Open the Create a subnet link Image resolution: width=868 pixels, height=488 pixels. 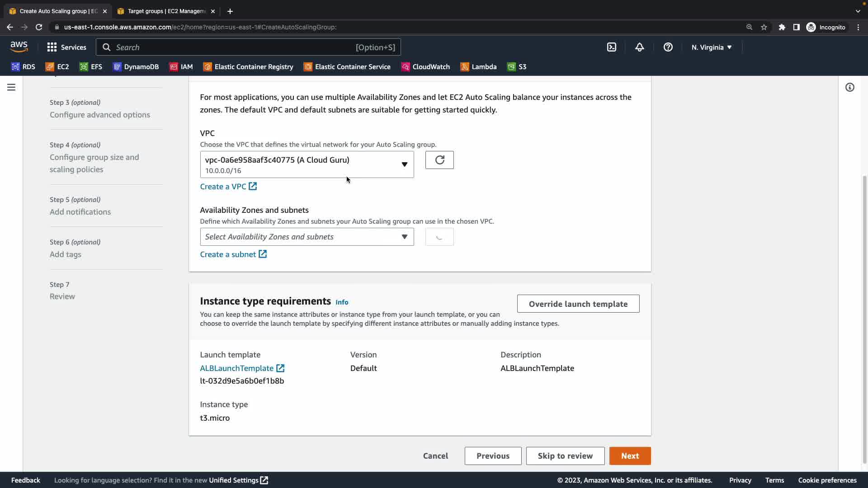pos(233,254)
